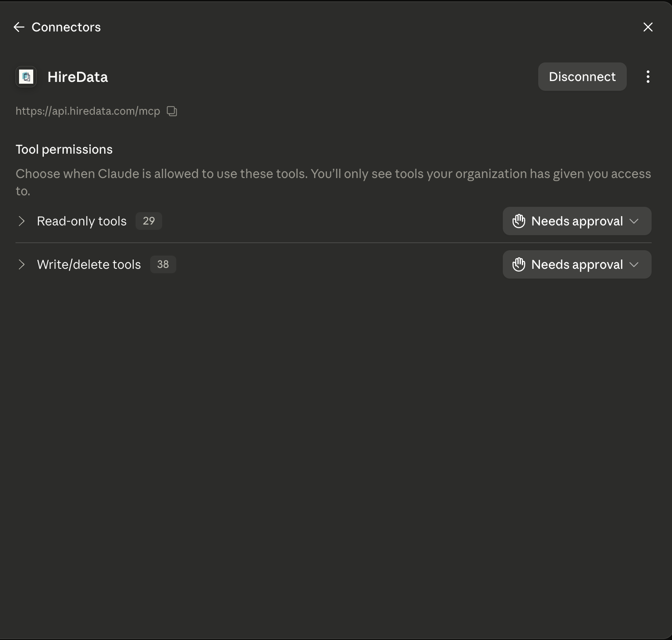Screen dimensions: 672x640
Task: Open Read-only tools approval dropdown
Action: pyautogui.click(x=577, y=221)
